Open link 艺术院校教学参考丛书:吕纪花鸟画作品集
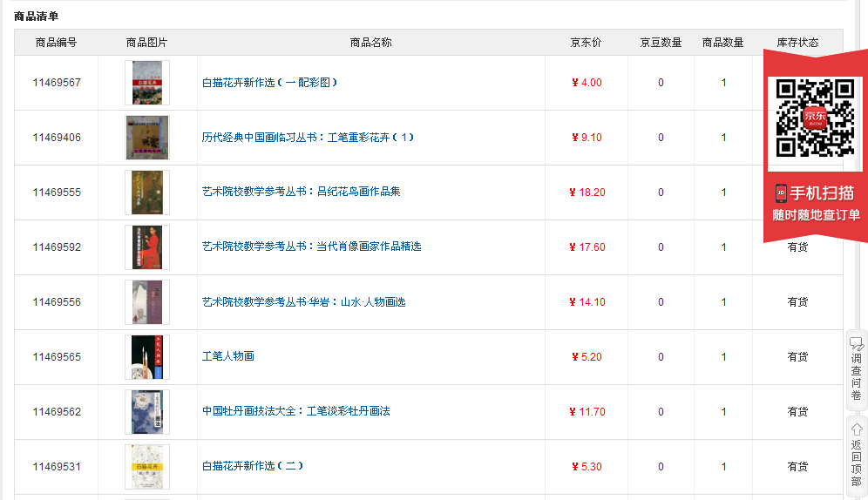 [301, 192]
